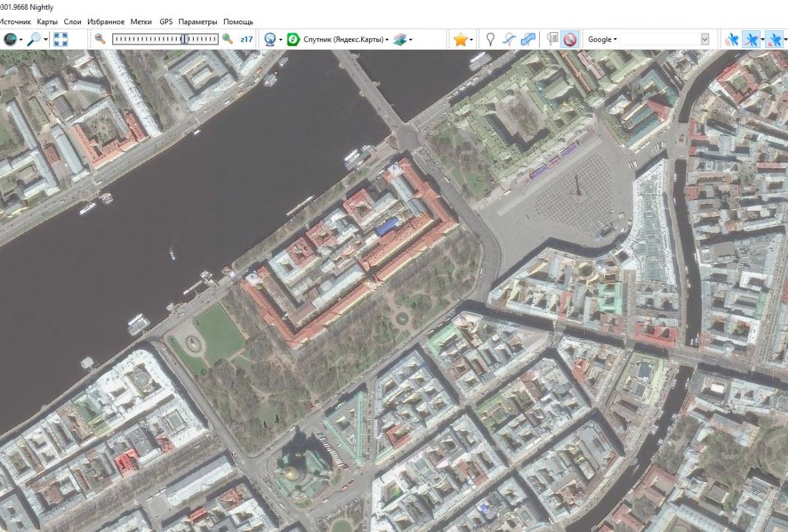Click the search text input field
Viewport: 788px width, 532px height.
pos(659,39)
